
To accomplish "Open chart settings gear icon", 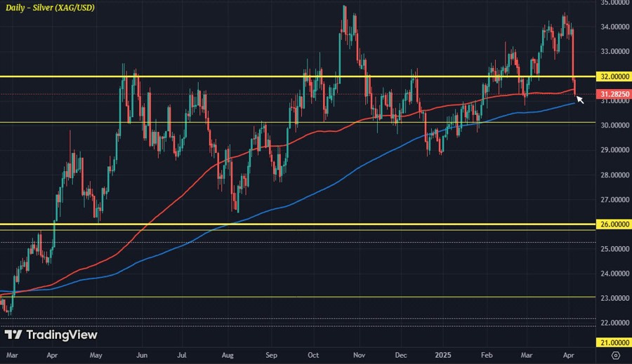I will [615, 355].
